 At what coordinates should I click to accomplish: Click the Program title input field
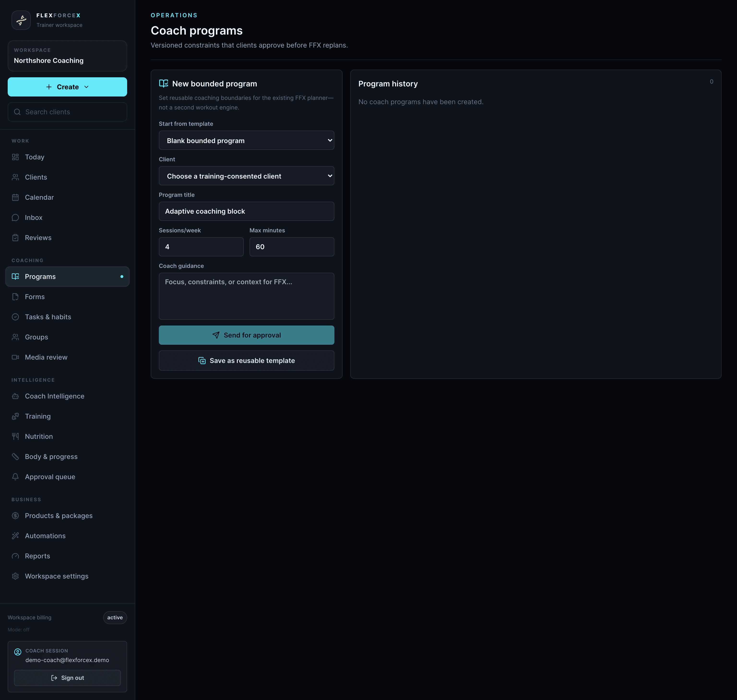247,211
